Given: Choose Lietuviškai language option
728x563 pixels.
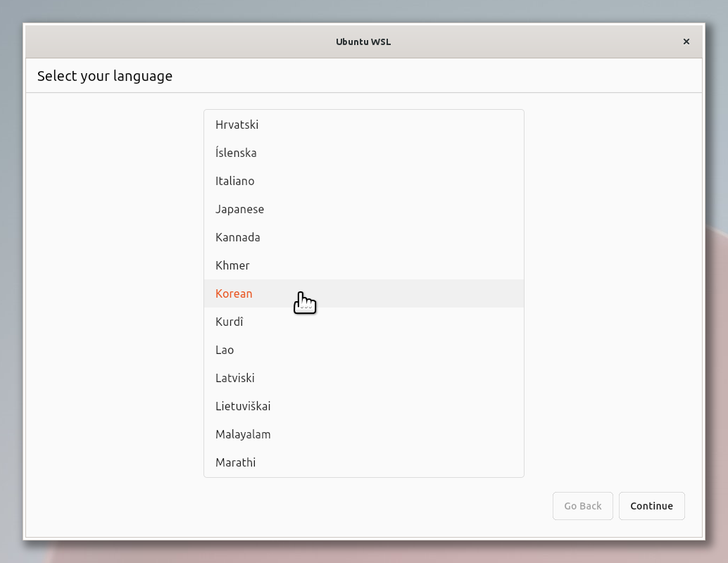Looking at the screenshot, I should click(364, 406).
